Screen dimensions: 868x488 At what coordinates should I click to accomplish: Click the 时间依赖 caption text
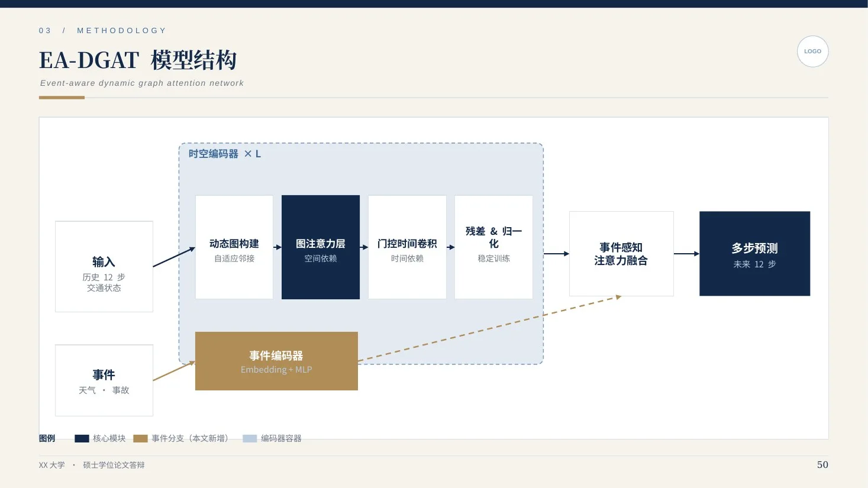407,258
